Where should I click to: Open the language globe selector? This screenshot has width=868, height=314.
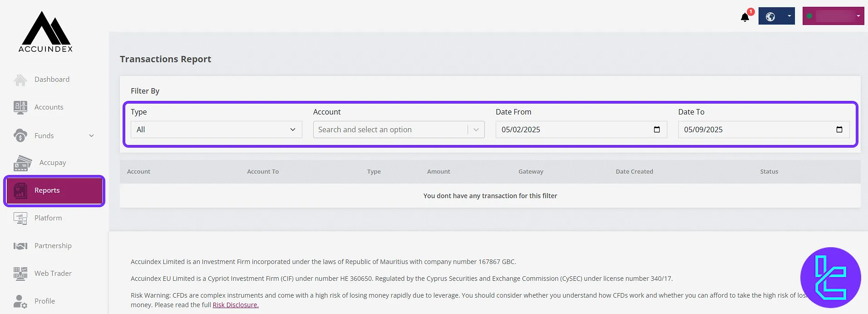pos(776,16)
